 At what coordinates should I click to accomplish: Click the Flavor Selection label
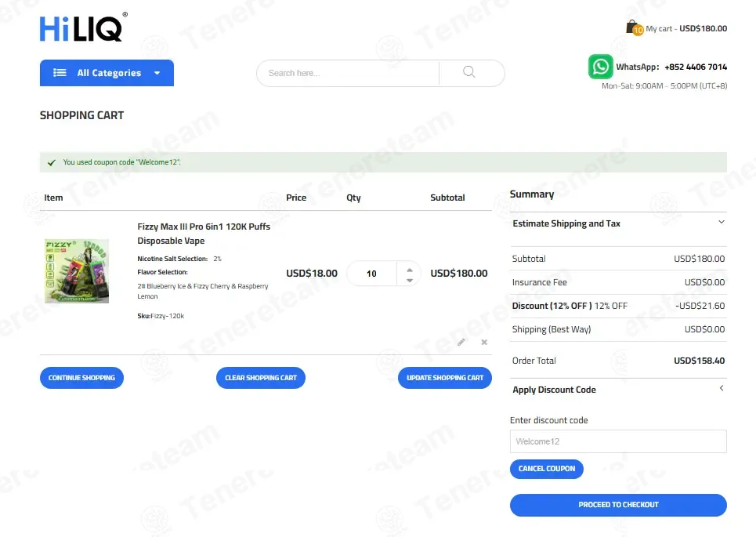tap(162, 272)
